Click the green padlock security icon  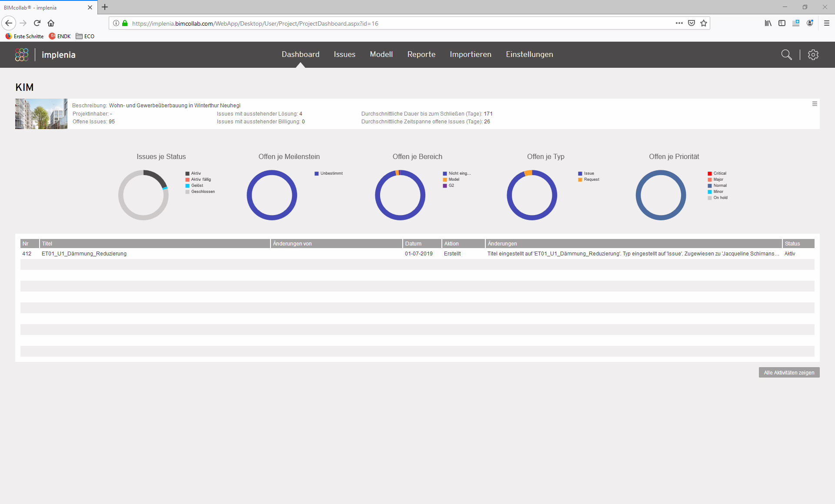125,23
